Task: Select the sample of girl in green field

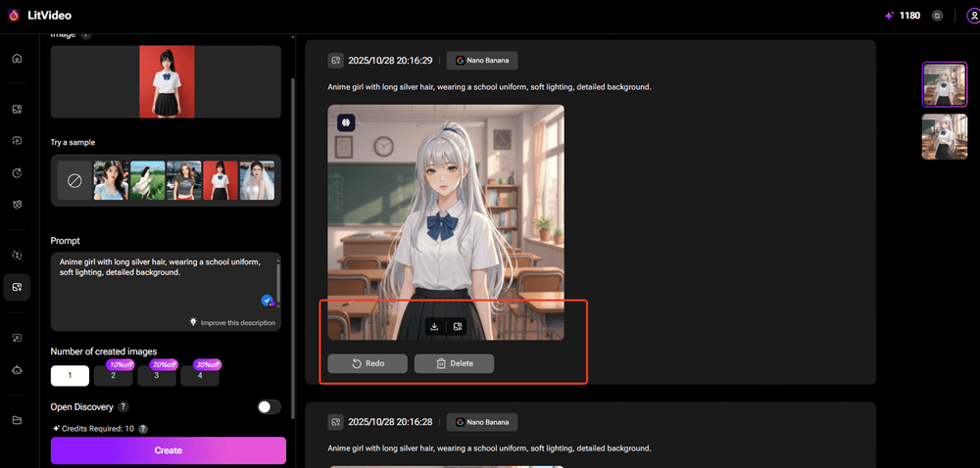Action: [x=148, y=180]
